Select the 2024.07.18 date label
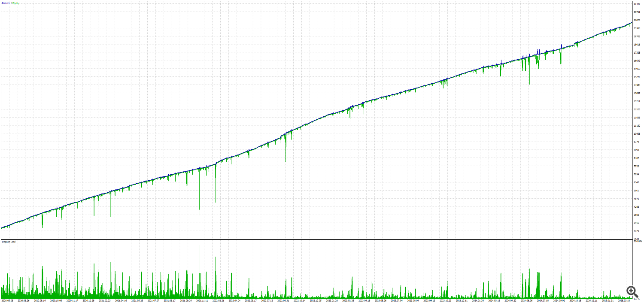 coord(543,300)
